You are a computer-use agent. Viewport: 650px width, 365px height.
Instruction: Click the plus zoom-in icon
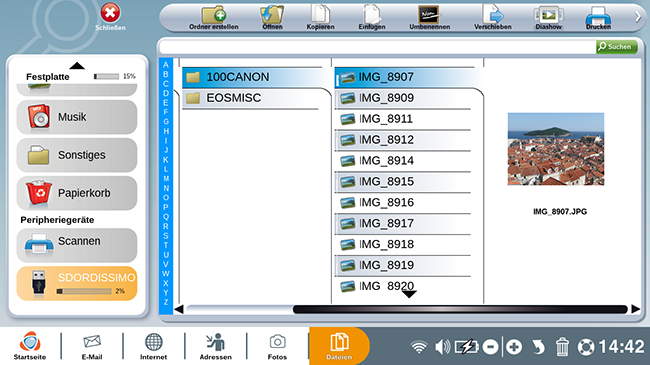(514, 347)
